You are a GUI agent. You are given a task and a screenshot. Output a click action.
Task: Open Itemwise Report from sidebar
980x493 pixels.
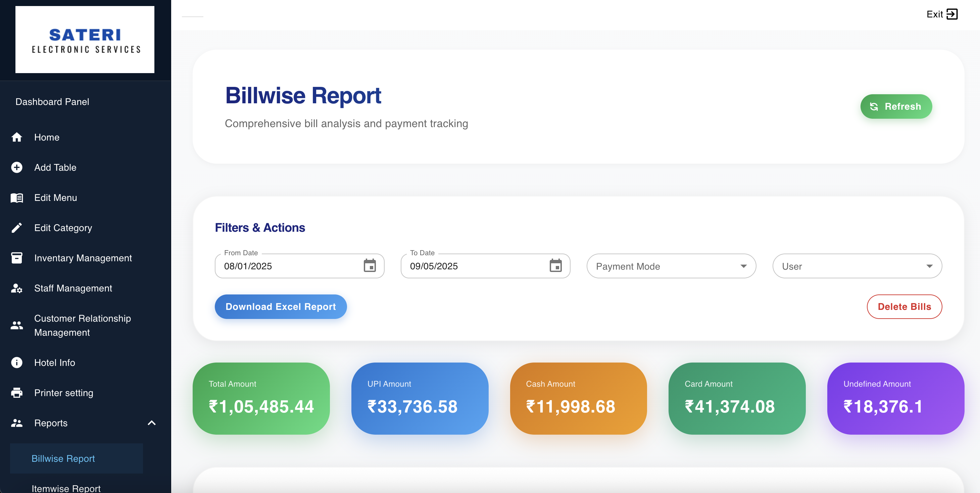click(66, 488)
